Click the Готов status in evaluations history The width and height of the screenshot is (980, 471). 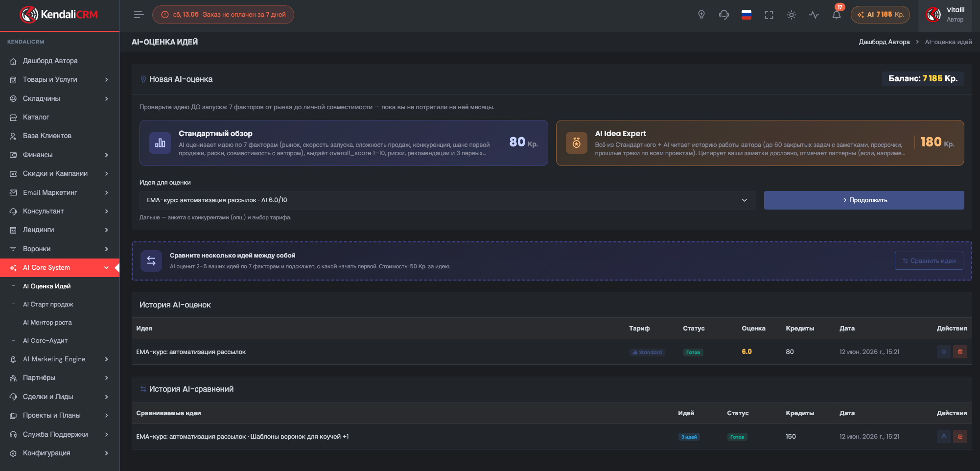tap(693, 353)
